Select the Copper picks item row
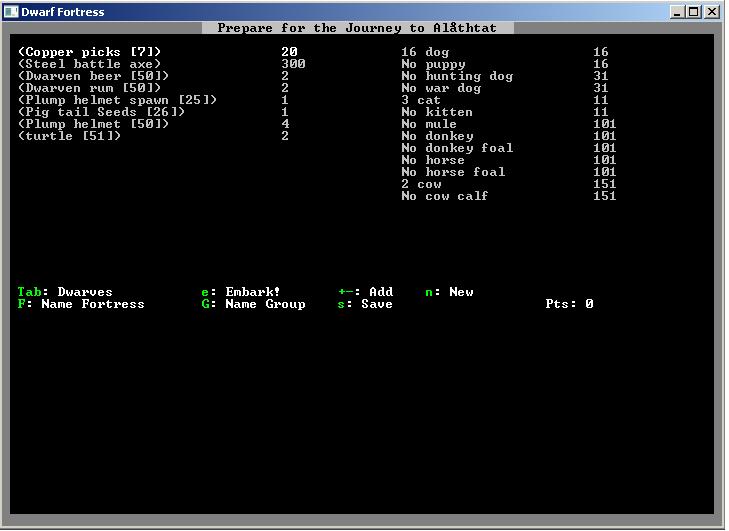Screen dimensions: 729x531 89,52
